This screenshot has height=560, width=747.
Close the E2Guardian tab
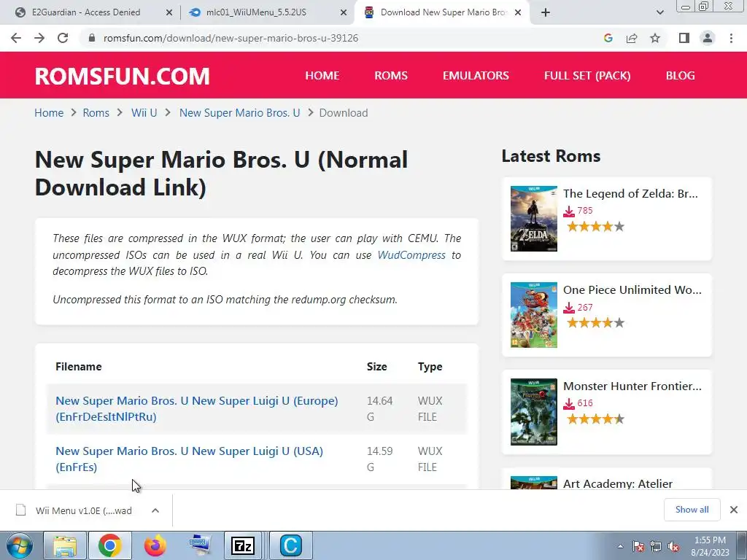(169, 13)
